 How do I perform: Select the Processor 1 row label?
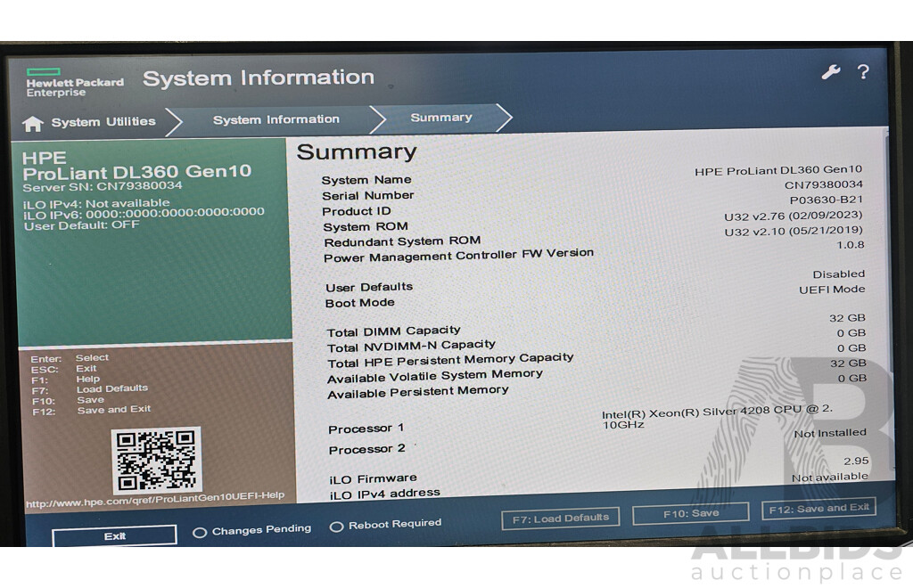point(366,429)
